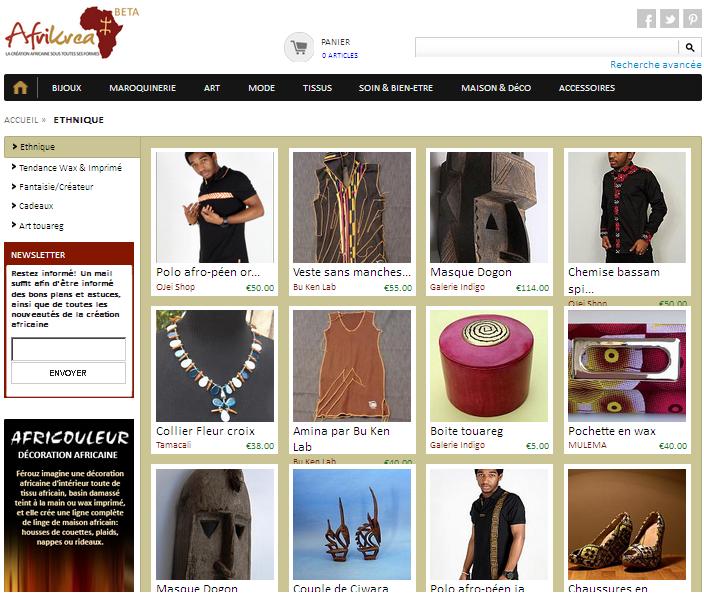Expand the Fantaisie/Créateur category arrow
Viewport: 704px width, 596px height.
[13, 186]
